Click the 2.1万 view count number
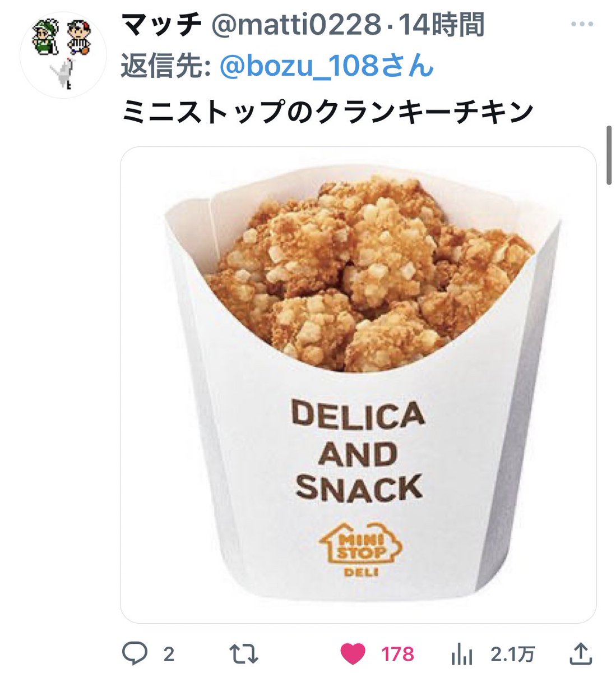616x673 pixels. (512, 654)
